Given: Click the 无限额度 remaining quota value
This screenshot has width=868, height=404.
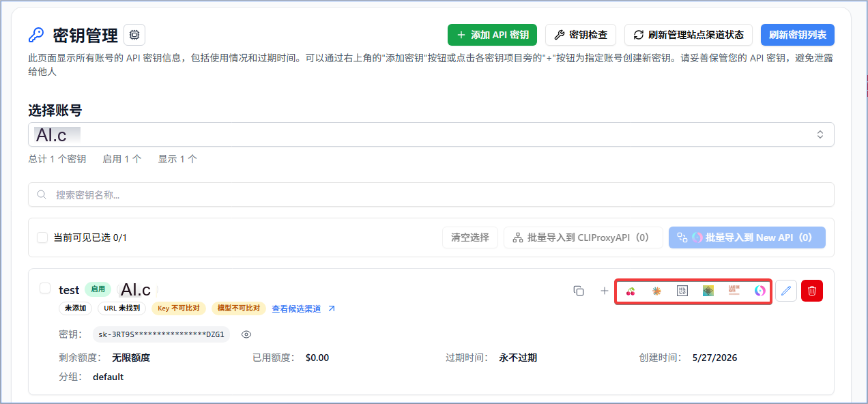Looking at the screenshot, I should tap(131, 358).
